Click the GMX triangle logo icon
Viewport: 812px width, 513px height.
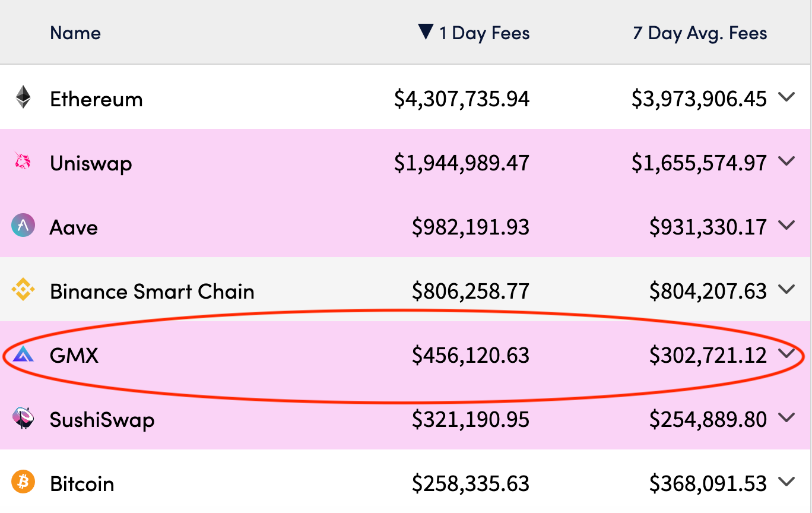[x=23, y=355]
